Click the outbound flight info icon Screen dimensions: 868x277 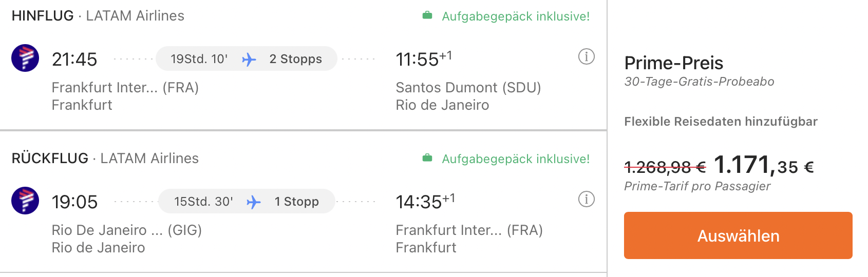pyautogui.click(x=586, y=56)
